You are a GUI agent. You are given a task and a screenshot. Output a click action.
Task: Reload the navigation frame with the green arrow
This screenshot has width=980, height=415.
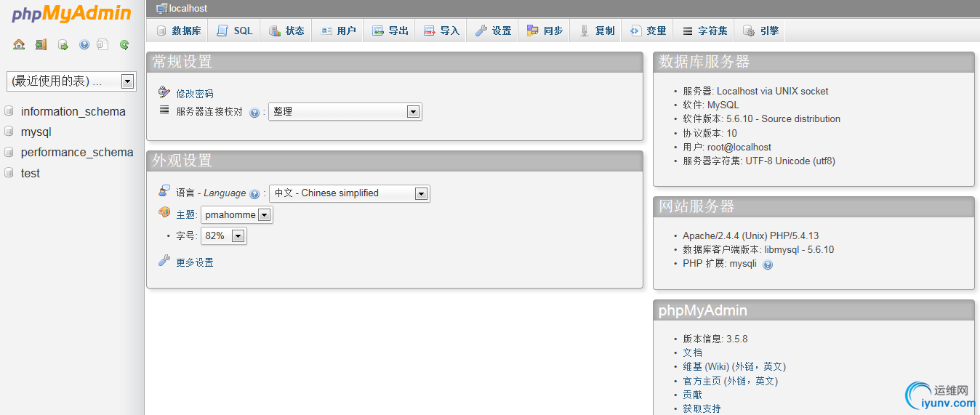click(124, 45)
